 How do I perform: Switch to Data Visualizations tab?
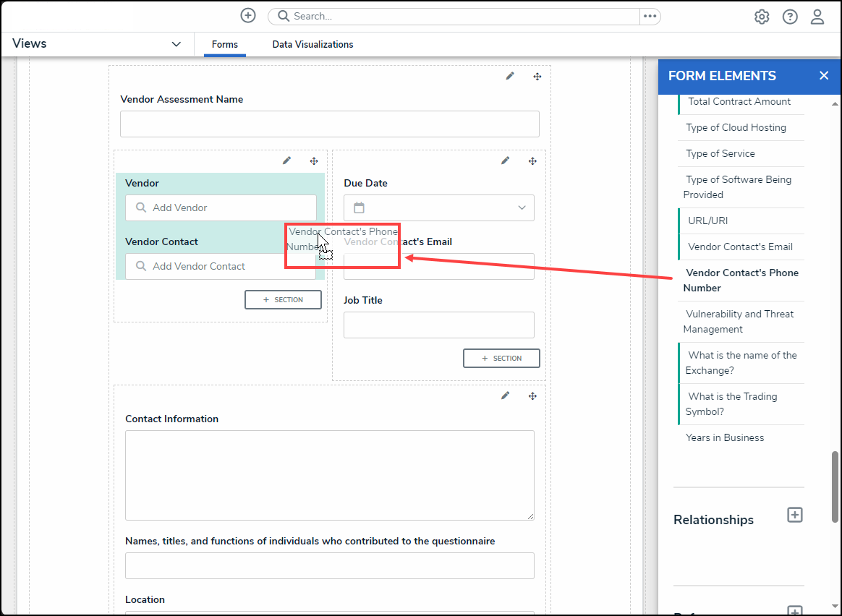click(312, 44)
